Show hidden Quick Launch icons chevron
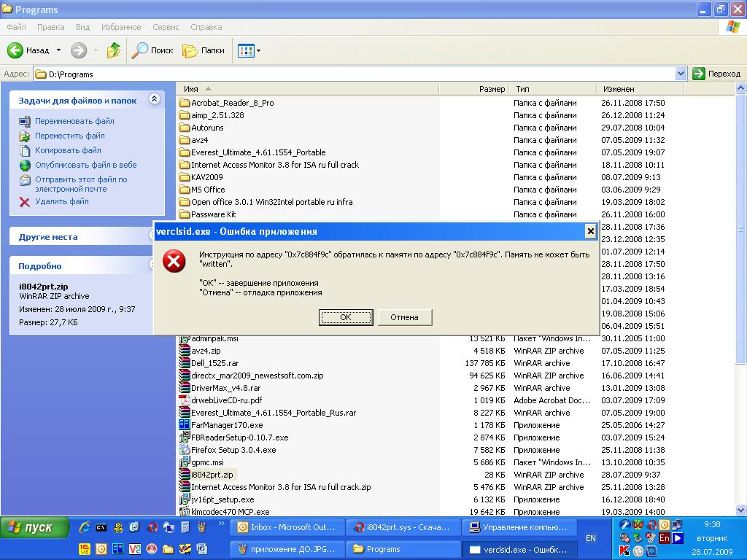 (x=220, y=524)
